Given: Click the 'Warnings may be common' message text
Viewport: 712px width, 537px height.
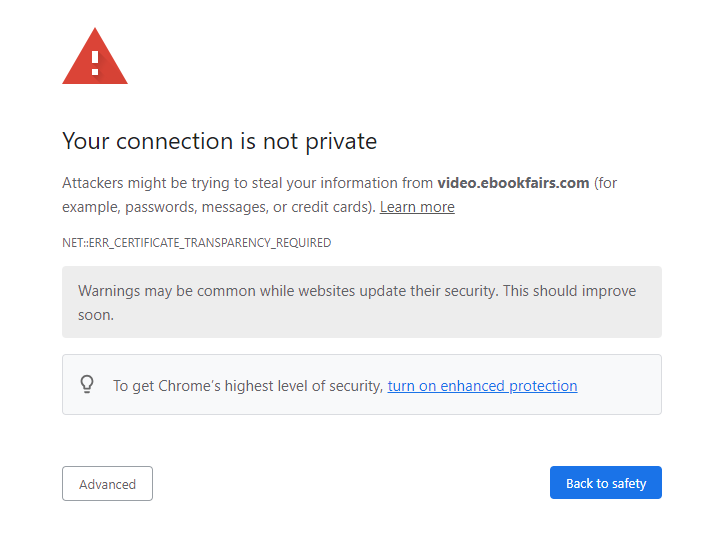Looking at the screenshot, I should (x=357, y=302).
